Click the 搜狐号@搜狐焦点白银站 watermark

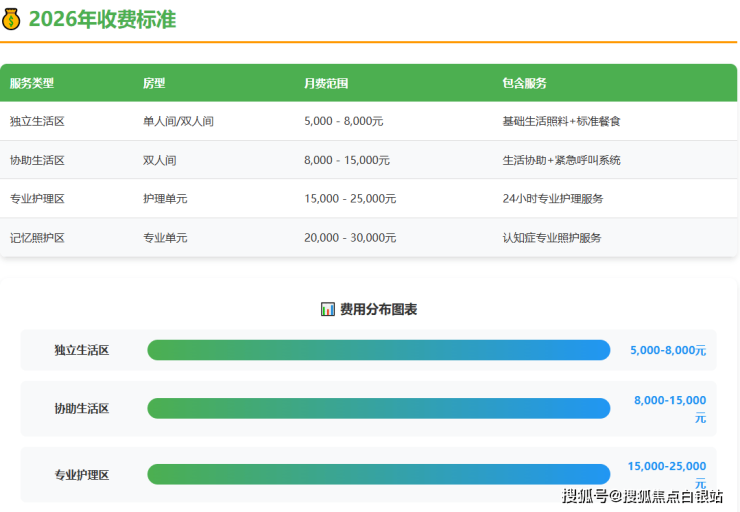tap(642, 496)
